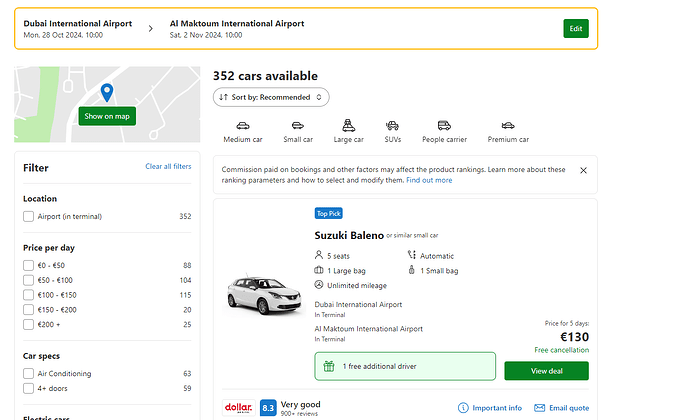Select the Medium car category icon
Image resolution: width=690 pixels, height=420 pixels.
pos(242,126)
